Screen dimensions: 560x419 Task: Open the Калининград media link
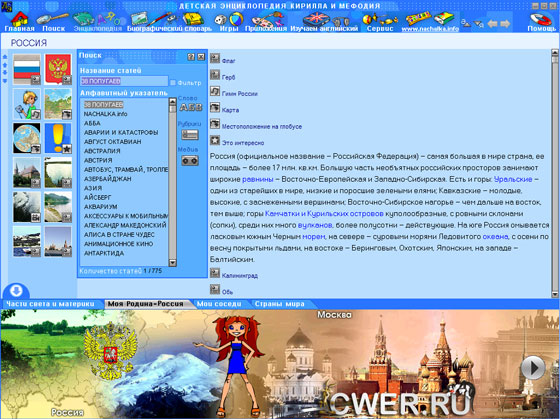[x=234, y=274]
